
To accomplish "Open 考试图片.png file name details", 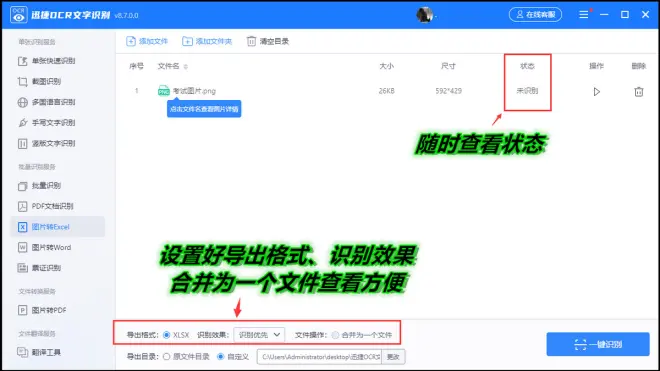I will 194,91.
